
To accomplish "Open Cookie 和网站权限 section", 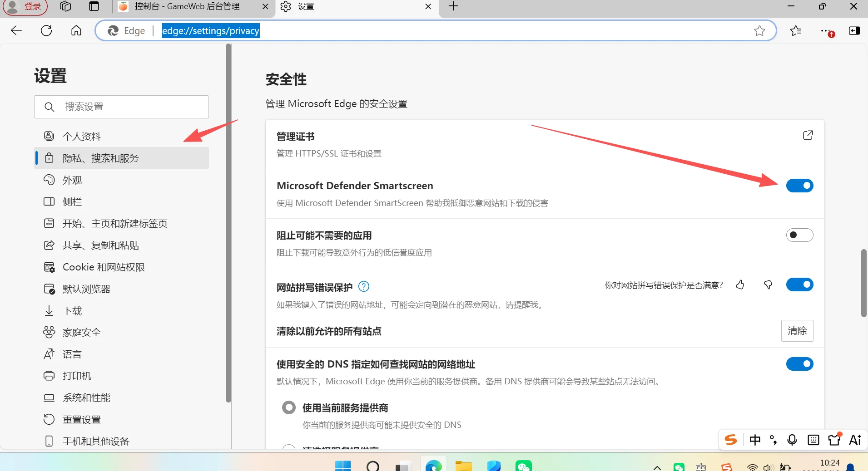I will 121,267.
